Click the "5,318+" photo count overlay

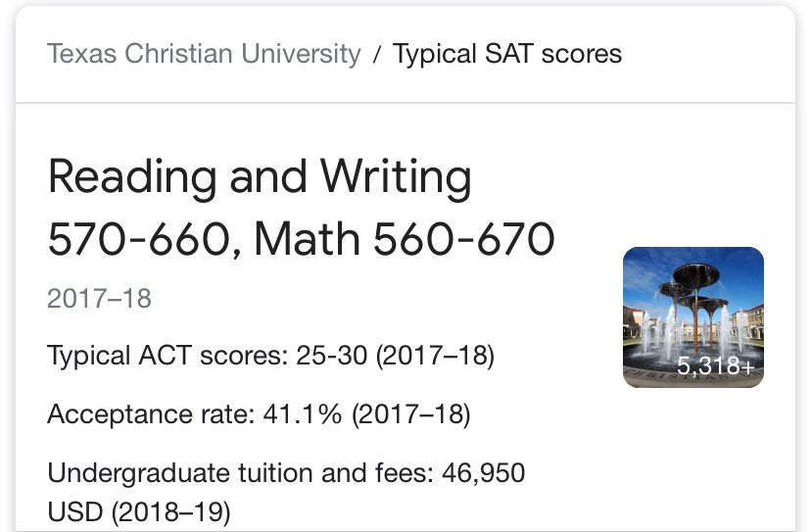(x=714, y=366)
